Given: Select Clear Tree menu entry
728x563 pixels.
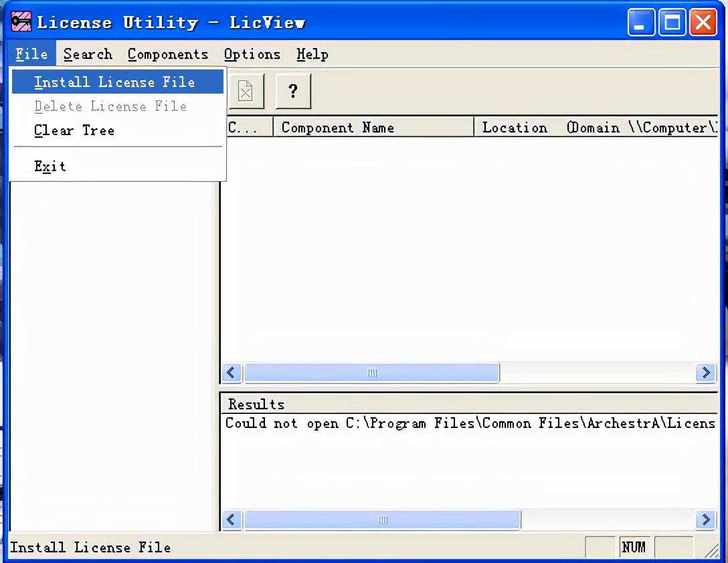Looking at the screenshot, I should (74, 130).
